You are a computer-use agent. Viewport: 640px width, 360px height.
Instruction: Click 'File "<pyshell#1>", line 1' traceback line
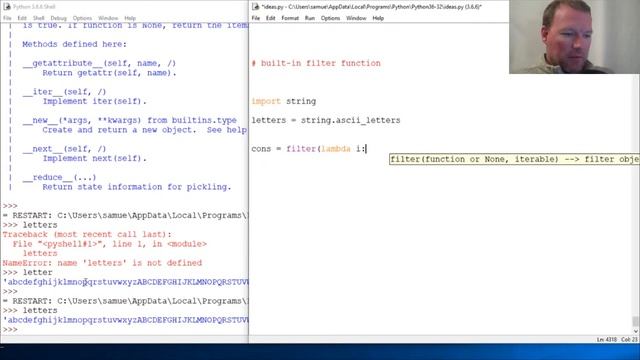(109, 244)
